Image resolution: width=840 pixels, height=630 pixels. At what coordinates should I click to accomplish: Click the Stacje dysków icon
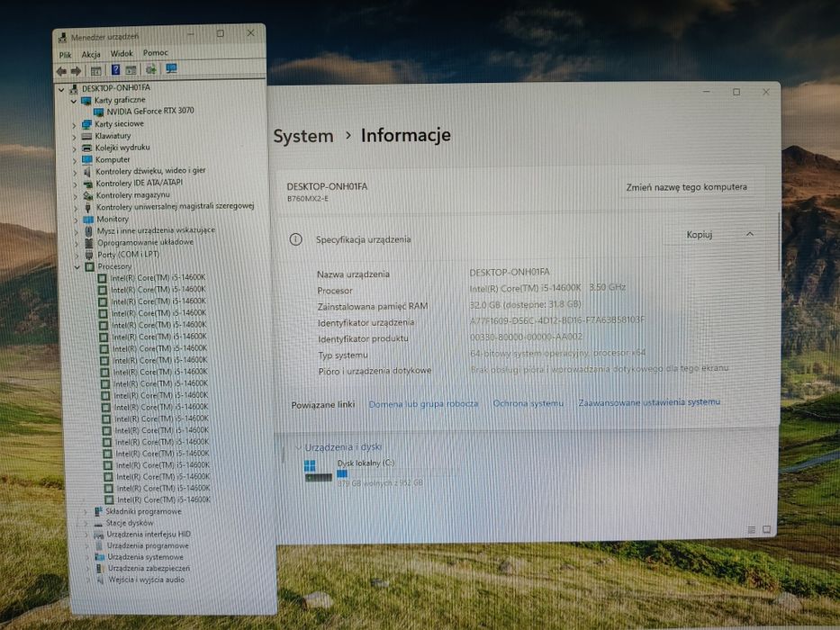[x=98, y=524]
